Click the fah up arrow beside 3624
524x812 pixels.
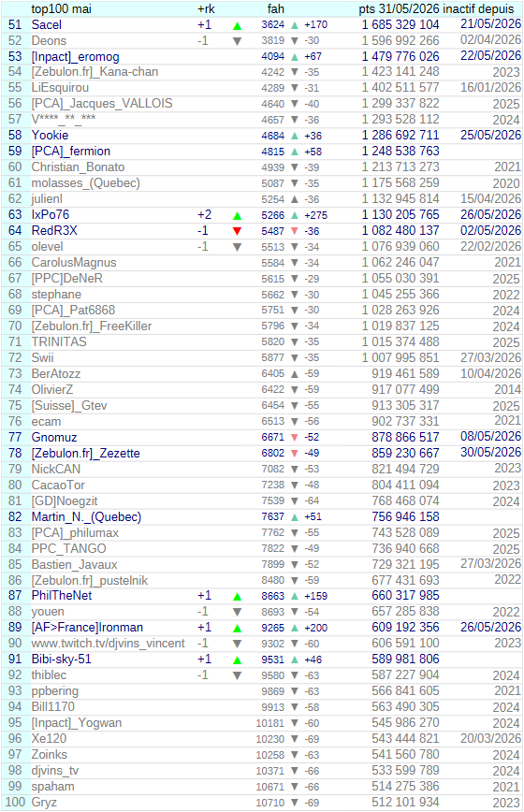click(x=295, y=25)
